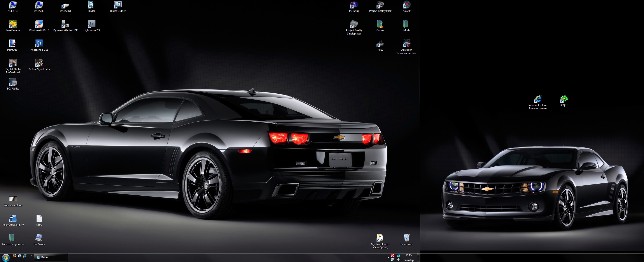Open the Games folder icon

pos(380,26)
